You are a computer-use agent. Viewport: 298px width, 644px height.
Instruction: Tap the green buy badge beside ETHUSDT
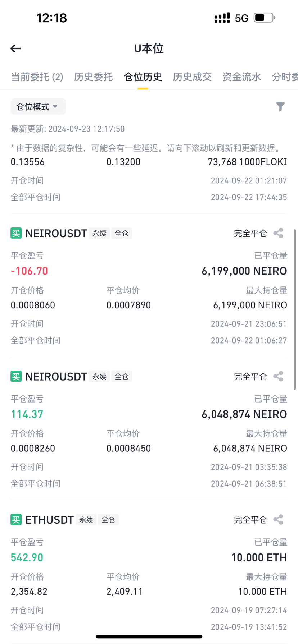(16, 520)
